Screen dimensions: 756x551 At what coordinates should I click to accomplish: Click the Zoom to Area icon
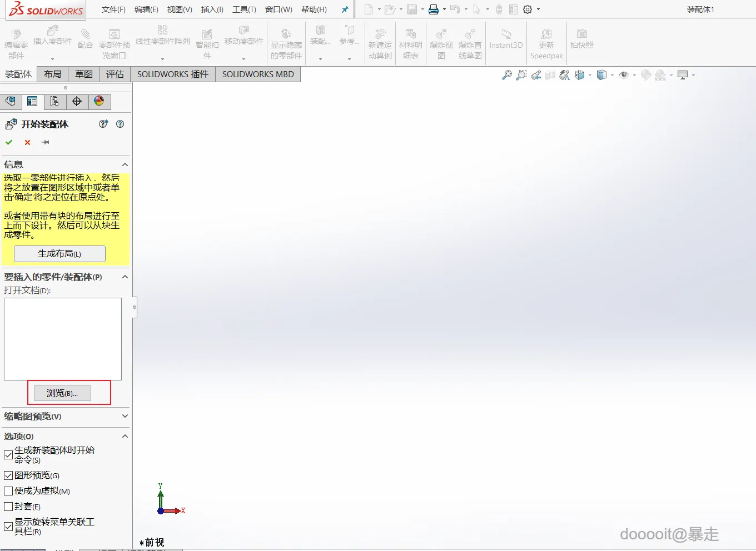coord(521,75)
